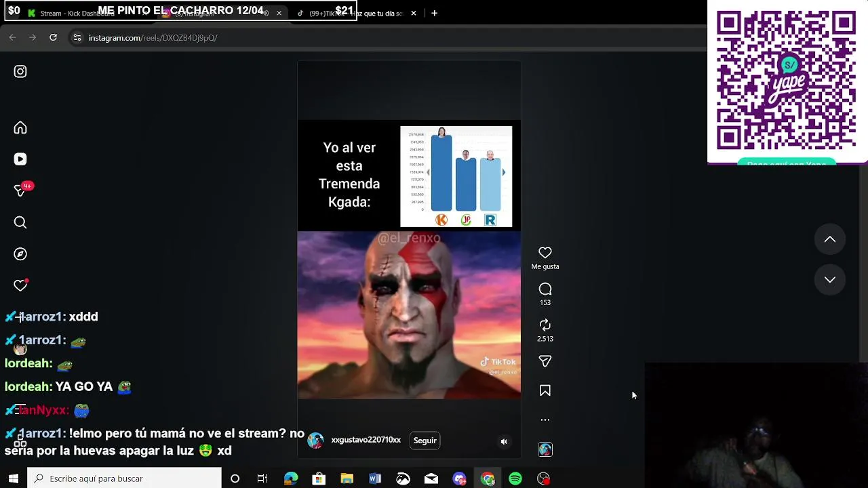Click the 2.513 reposts count
The image size is (868, 488).
pyautogui.click(x=545, y=338)
